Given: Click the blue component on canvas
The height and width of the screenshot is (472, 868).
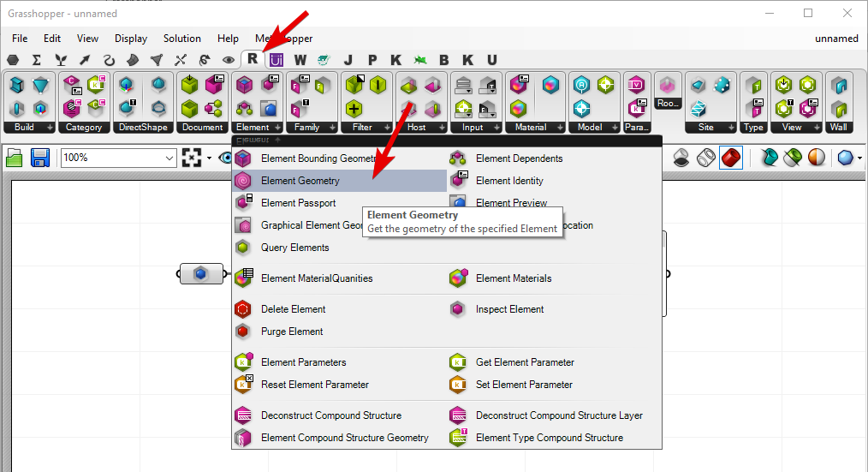Looking at the screenshot, I should click(x=200, y=273).
